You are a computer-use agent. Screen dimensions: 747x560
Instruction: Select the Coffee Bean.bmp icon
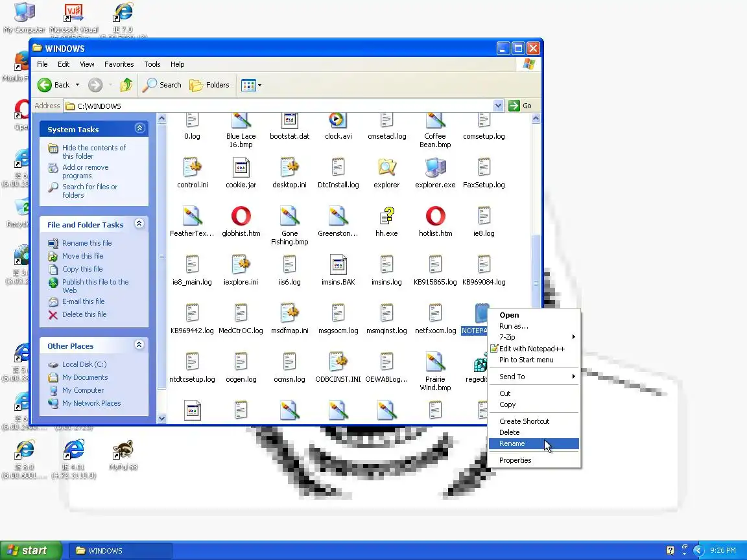coord(435,120)
